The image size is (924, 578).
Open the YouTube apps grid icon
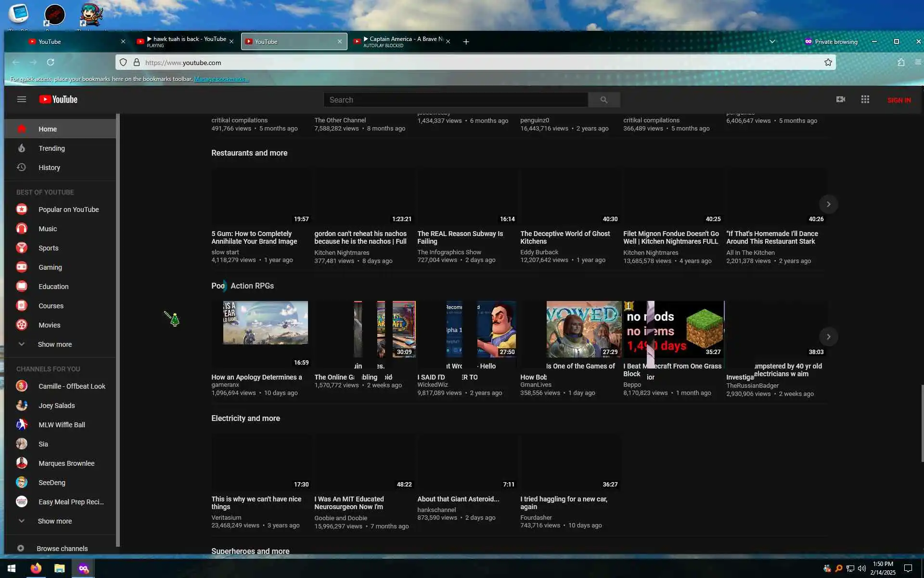[x=865, y=99]
